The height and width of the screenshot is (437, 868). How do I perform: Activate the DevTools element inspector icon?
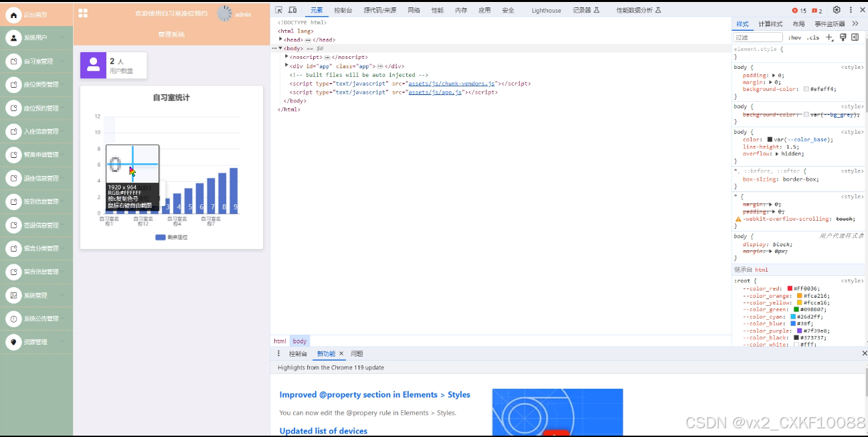click(x=279, y=10)
